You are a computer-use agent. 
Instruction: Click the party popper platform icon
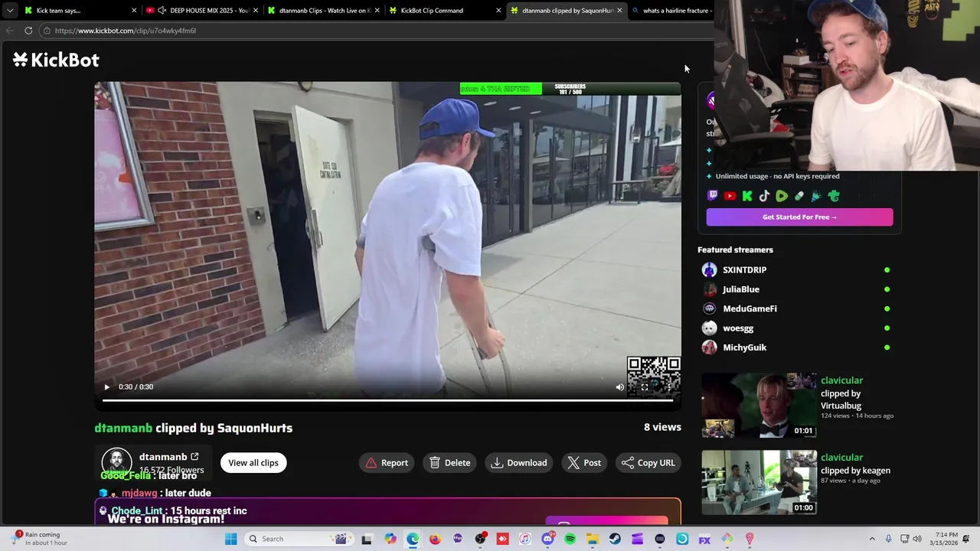pos(816,196)
